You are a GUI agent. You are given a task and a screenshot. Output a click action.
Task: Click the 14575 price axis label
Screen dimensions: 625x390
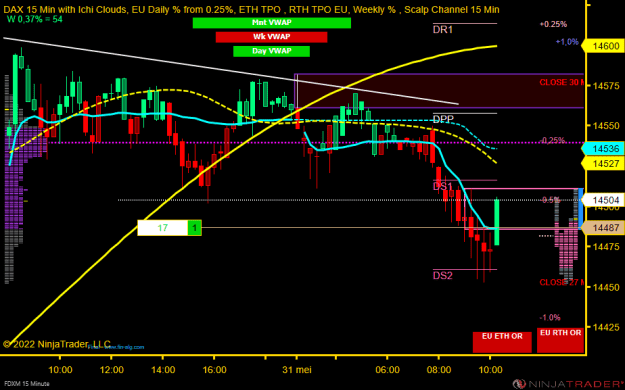coord(606,86)
